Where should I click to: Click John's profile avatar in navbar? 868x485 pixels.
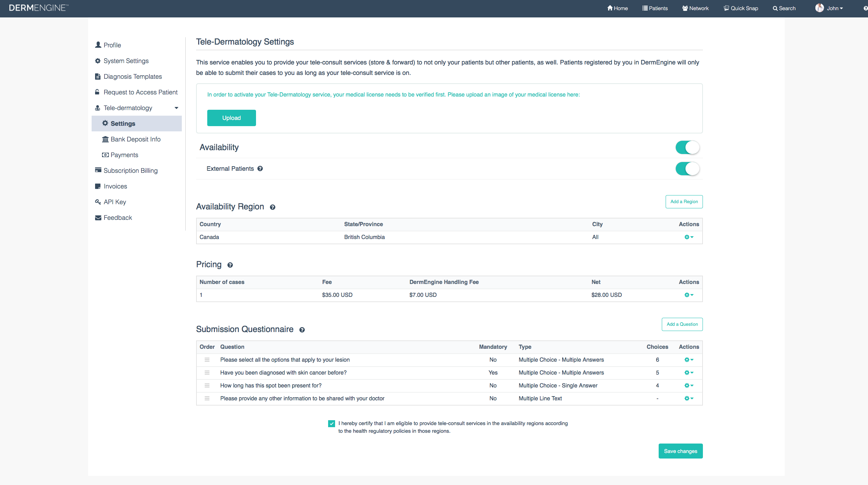pyautogui.click(x=819, y=8)
